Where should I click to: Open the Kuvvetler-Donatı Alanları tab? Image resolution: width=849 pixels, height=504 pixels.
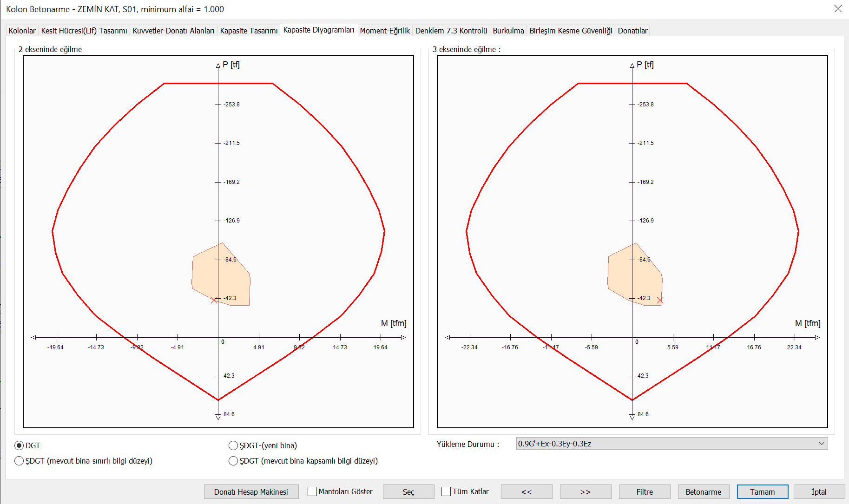tap(173, 30)
